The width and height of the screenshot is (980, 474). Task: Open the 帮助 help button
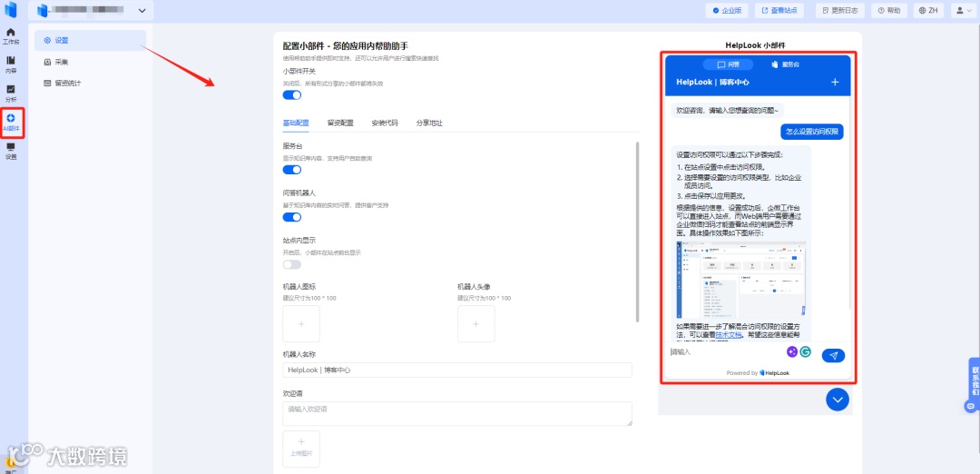pos(889,11)
